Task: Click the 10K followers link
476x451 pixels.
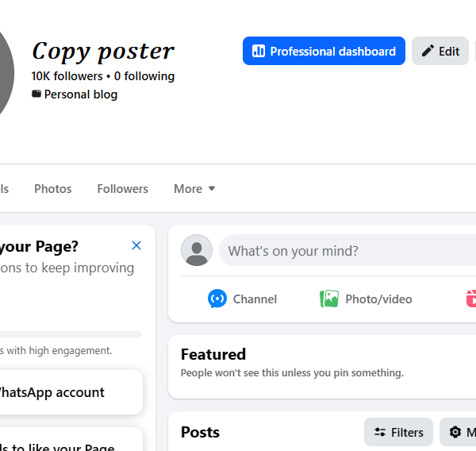Action: click(x=67, y=76)
